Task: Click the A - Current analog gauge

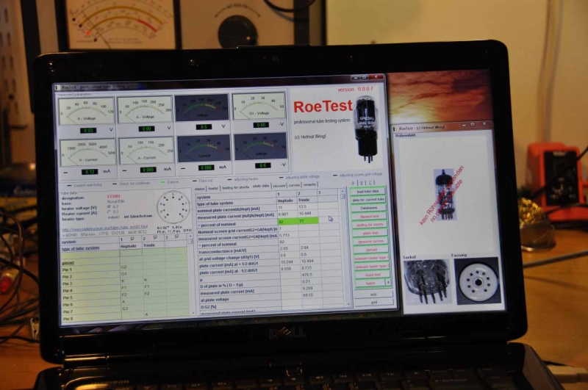Action: [146, 151]
